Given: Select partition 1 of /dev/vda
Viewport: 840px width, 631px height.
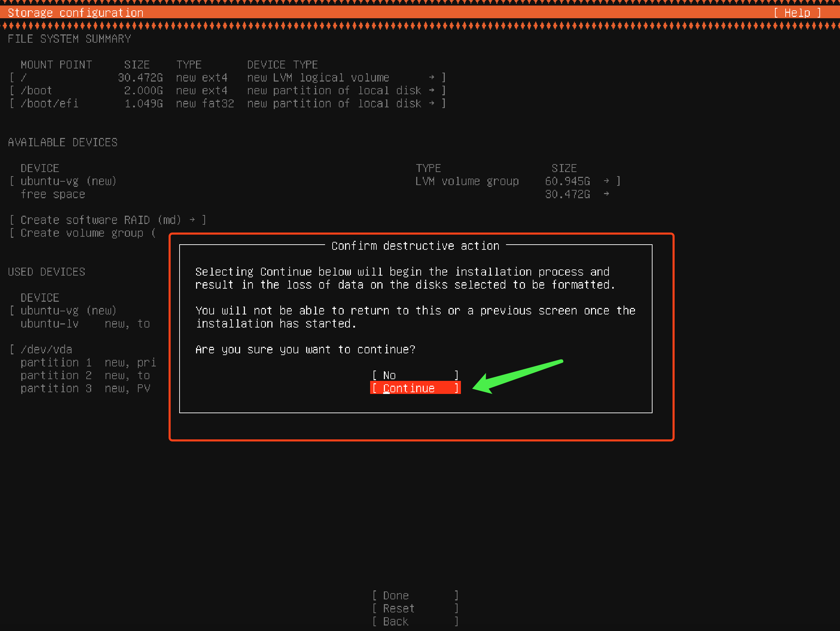Looking at the screenshot, I should point(88,362).
